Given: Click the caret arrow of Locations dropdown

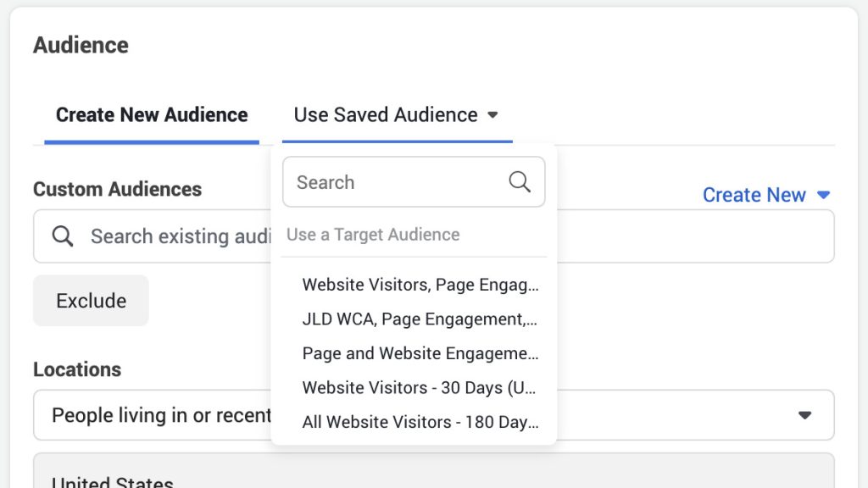Looking at the screenshot, I should pos(805,415).
